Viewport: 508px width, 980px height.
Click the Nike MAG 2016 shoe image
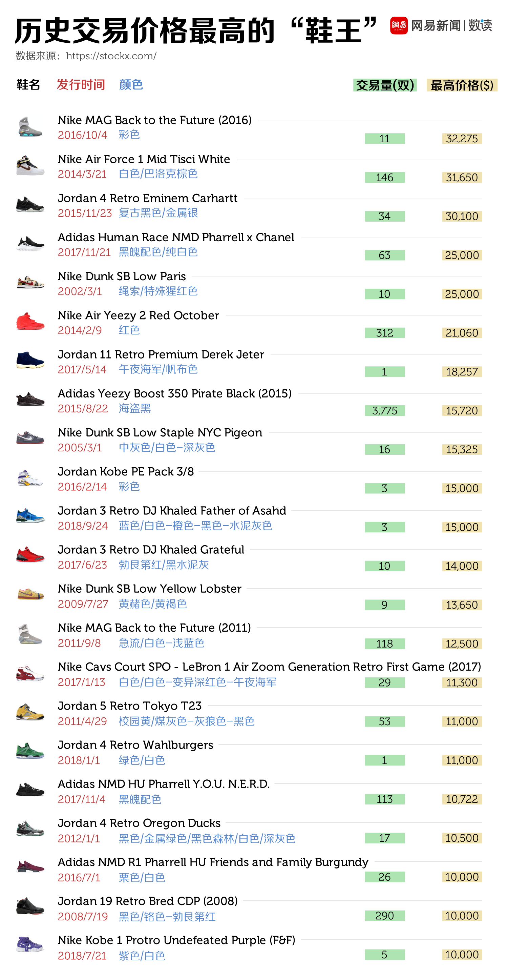click(x=30, y=127)
